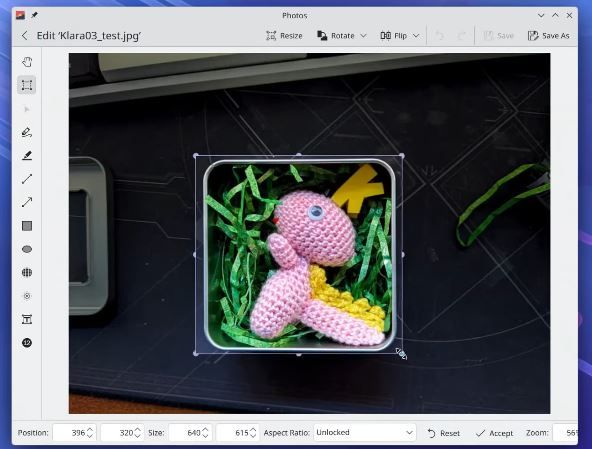Increase the Position Y value 320

tap(137, 430)
